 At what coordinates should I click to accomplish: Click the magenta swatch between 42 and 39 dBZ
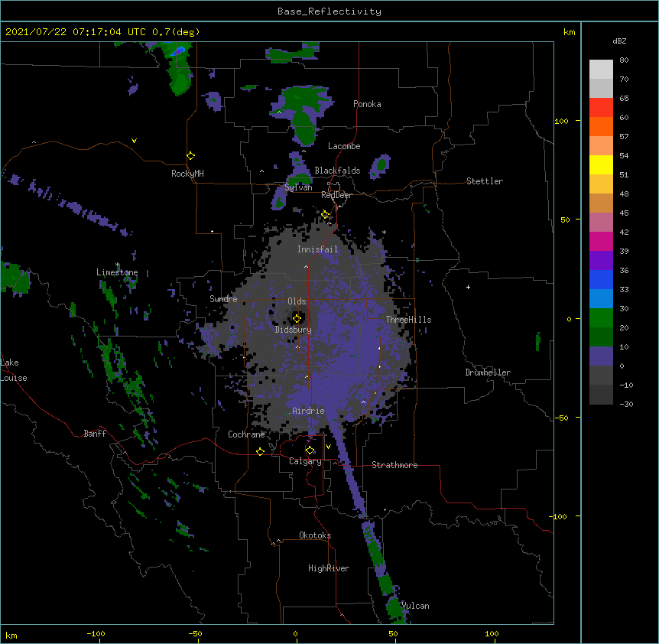pos(601,241)
